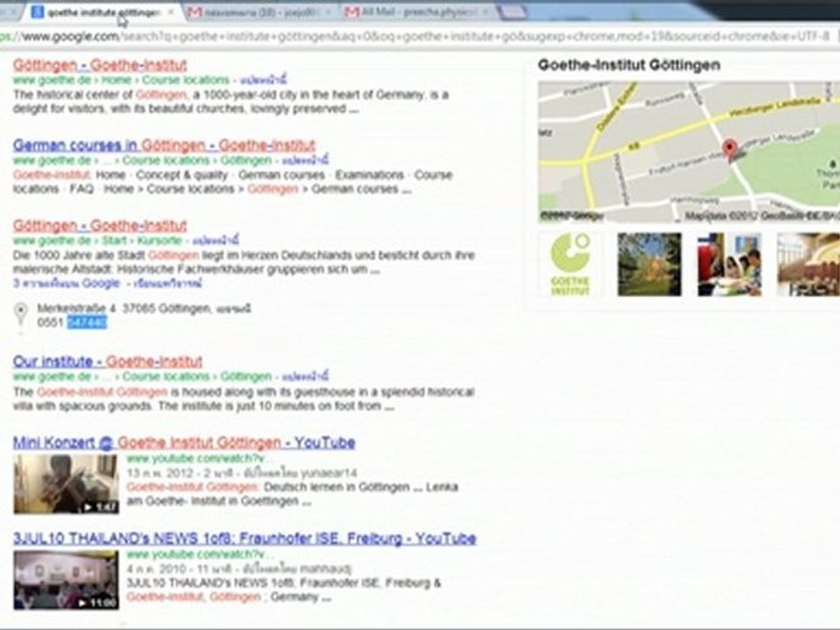Play the Mini Konzert video thumbnail
Viewport: 840px width, 630px height.
[x=66, y=484]
